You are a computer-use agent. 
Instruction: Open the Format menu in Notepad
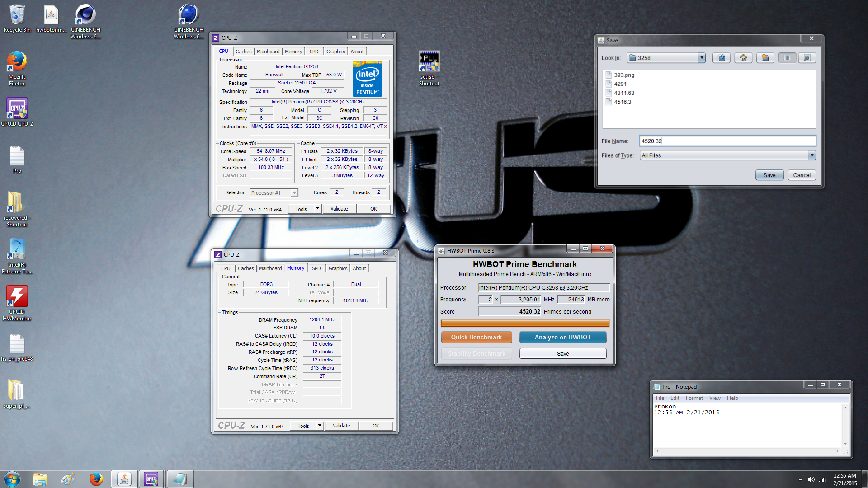[x=694, y=398]
